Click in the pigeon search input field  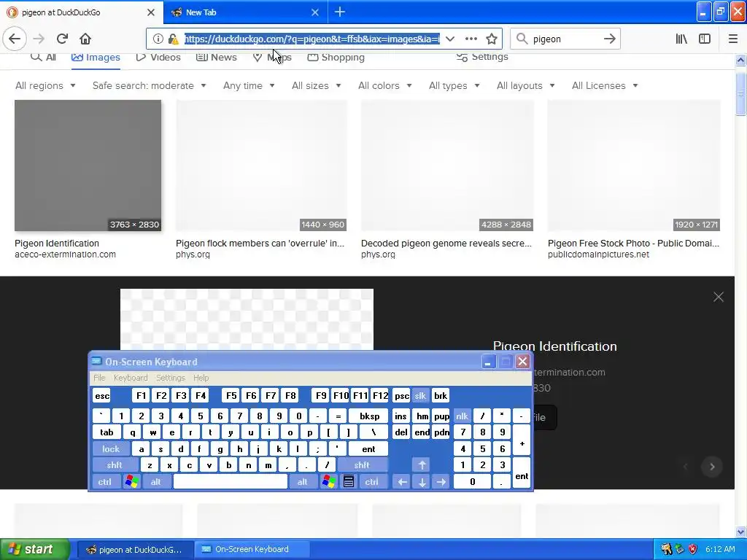[566, 39]
